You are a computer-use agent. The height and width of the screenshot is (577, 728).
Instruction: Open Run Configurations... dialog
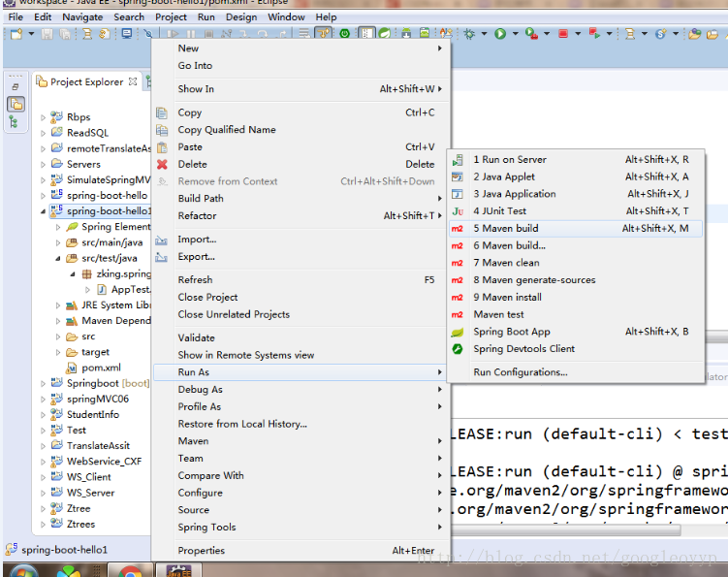(576, 372)
